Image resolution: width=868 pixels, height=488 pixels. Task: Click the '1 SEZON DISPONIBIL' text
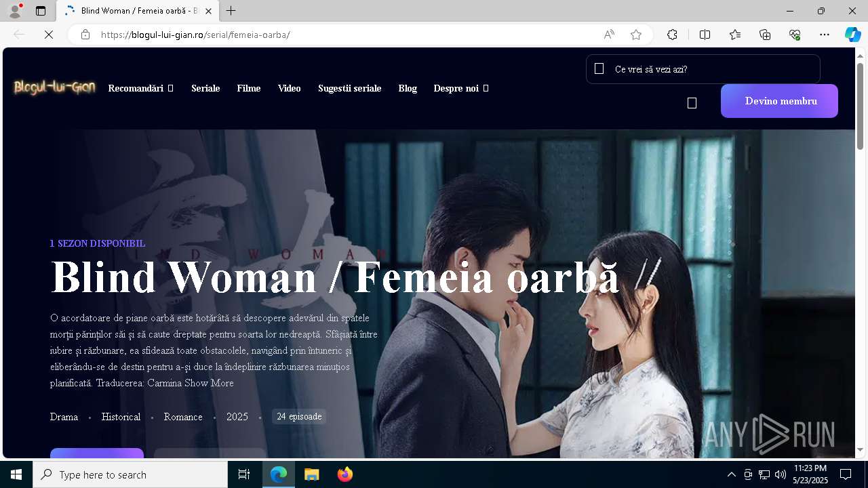coord(98,243)
